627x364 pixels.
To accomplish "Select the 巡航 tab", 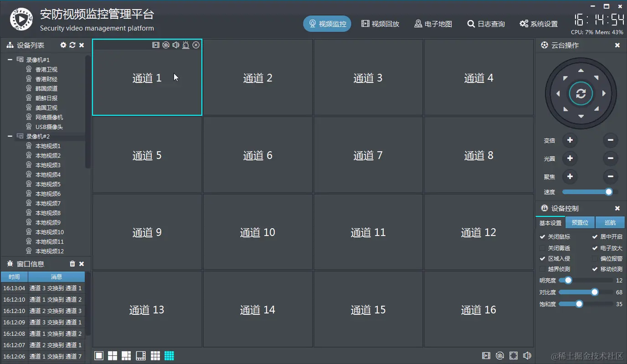I will (x=610, y=223).
